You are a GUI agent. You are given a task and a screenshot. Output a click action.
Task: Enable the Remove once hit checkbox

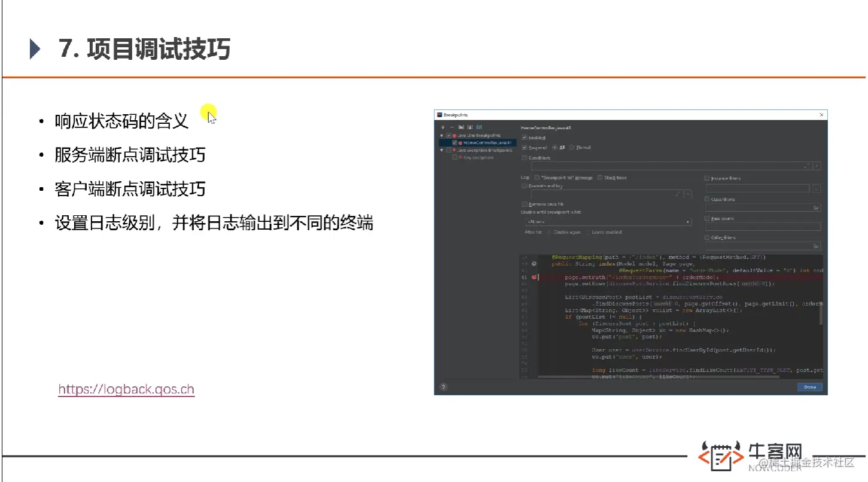524,205
